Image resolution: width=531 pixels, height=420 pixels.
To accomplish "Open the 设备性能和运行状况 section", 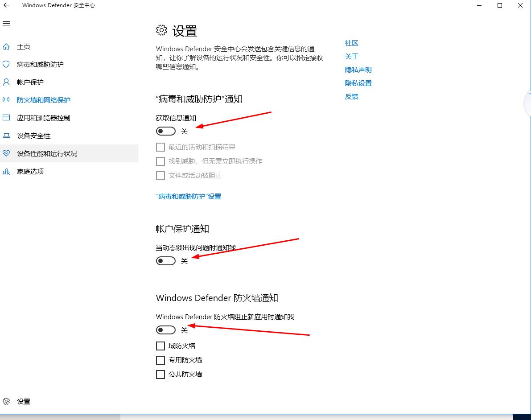I will (x=47, y=153).
